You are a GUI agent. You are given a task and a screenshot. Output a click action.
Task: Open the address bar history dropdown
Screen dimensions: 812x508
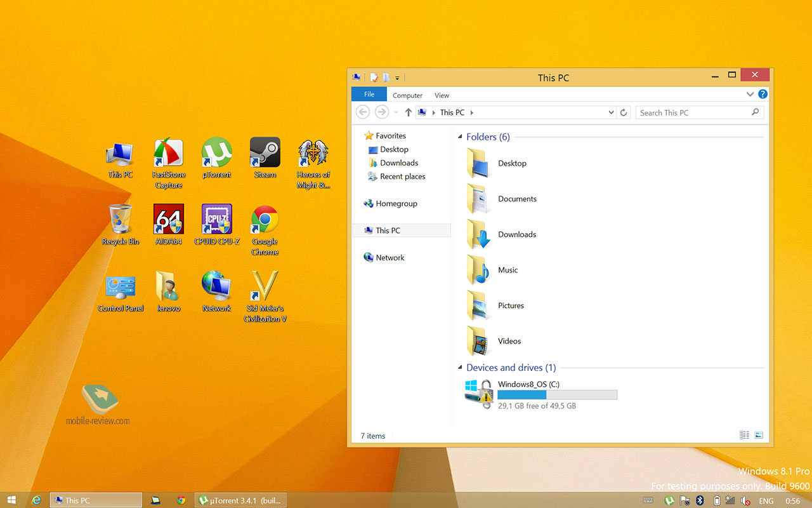click(x=611, y=112)
